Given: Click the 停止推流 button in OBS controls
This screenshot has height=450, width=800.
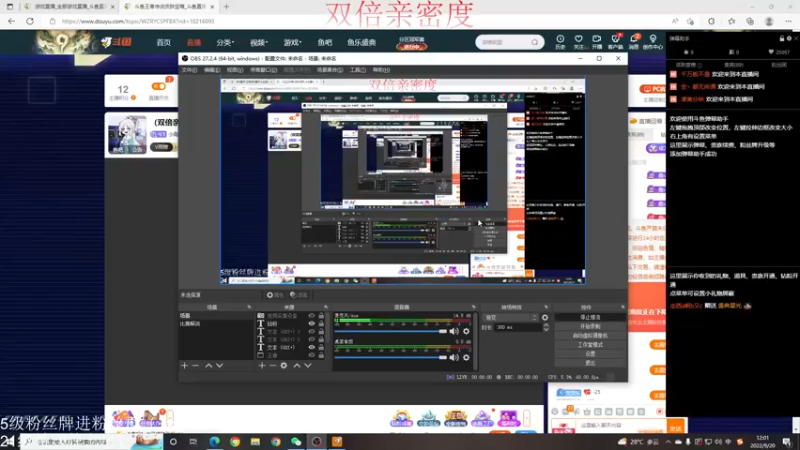Looking at the screenshot, I should click(x=590, y=317).
